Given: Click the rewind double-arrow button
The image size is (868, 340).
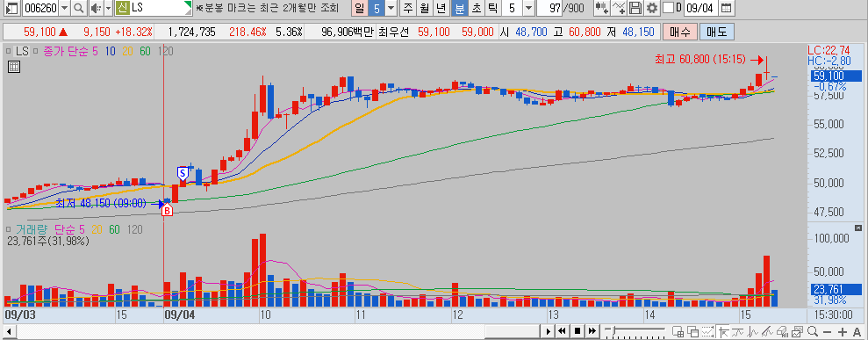Looking at the screenshot, I should (562, 331).
